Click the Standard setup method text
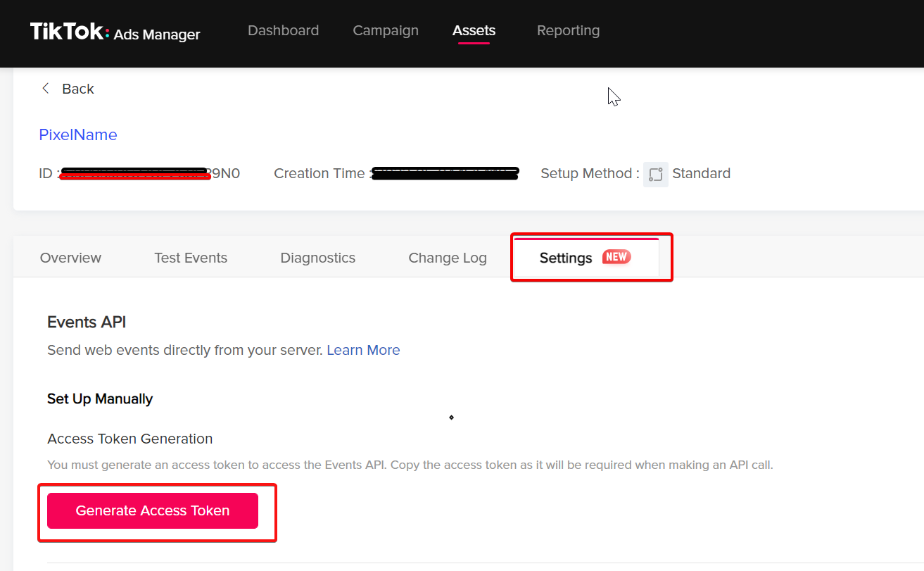Image resolution: width=924 pixels, height=571 pixels. pyautogui.click(x=701, y=173)
